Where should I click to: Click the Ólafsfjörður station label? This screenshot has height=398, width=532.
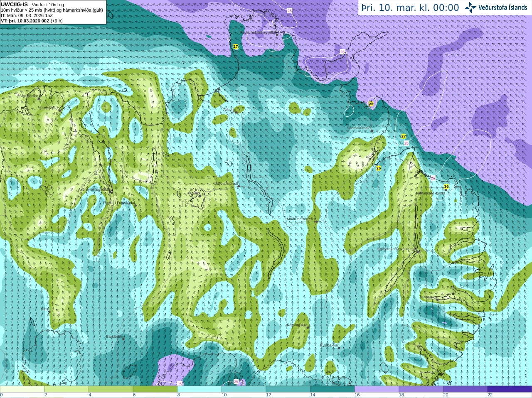[49, 108]
